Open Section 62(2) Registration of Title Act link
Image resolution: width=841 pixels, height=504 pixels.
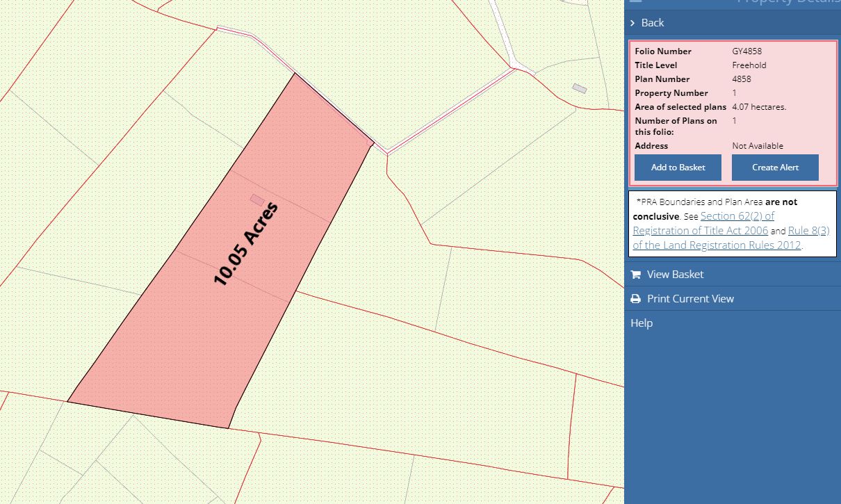tap(737, 216)
